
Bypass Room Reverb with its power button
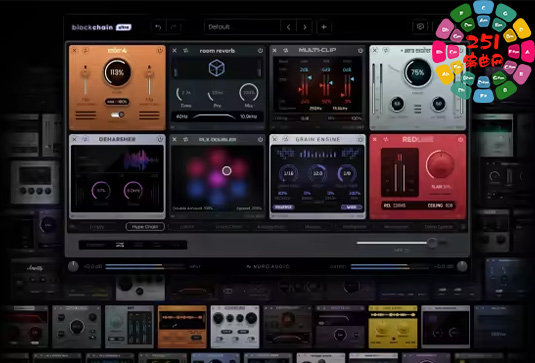(260, 50)
